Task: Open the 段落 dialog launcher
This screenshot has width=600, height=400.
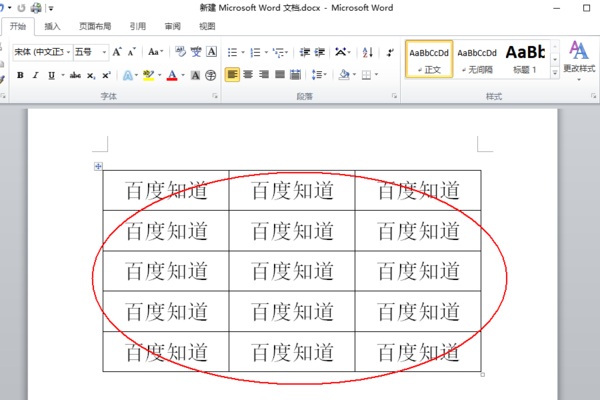Action: tap(394, 96)
